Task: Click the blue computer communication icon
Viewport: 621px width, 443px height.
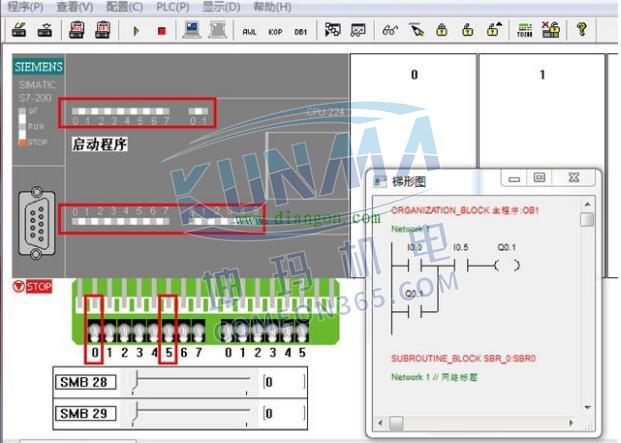Action: (x=192, y=30)
